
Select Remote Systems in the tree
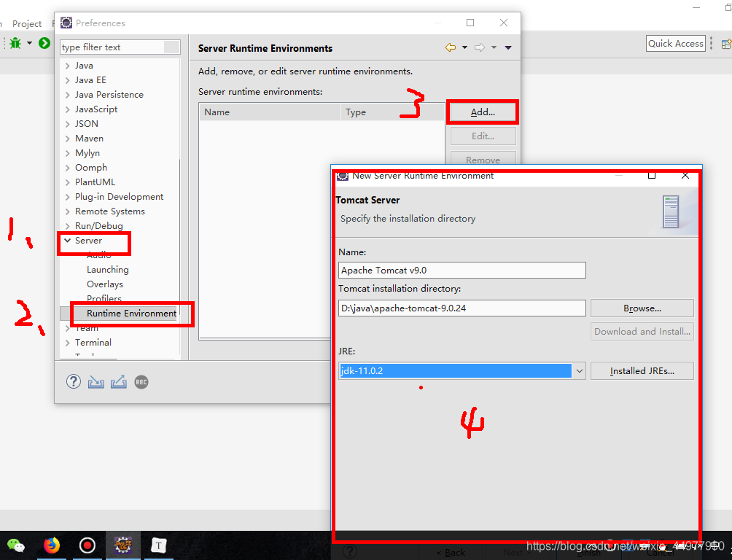point(109,211)
